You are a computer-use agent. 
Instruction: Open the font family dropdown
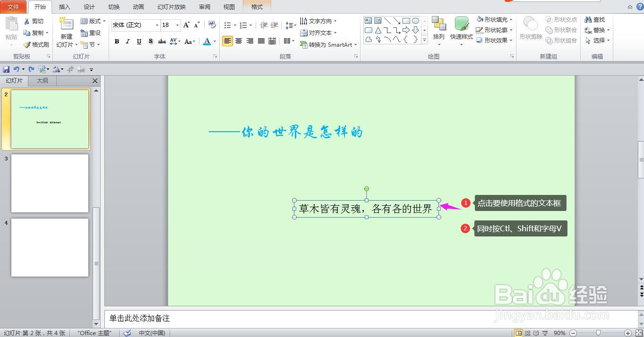coord(156,25)
